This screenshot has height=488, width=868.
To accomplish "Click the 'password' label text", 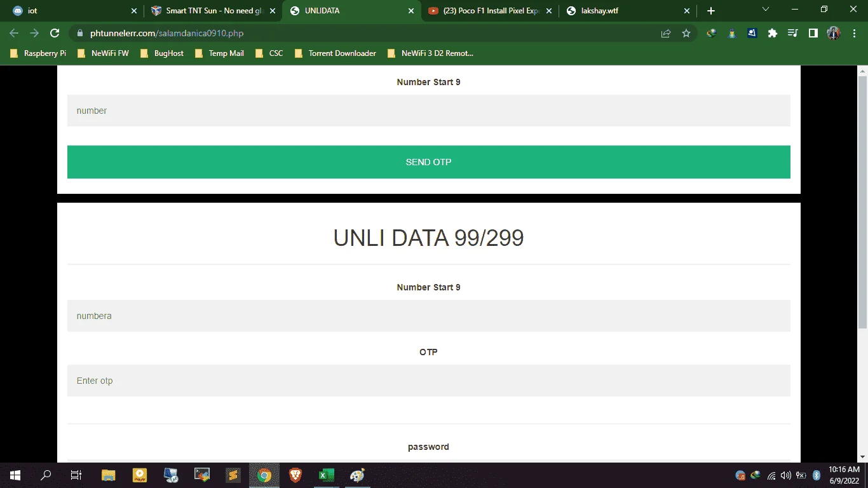I will (429, 447).
